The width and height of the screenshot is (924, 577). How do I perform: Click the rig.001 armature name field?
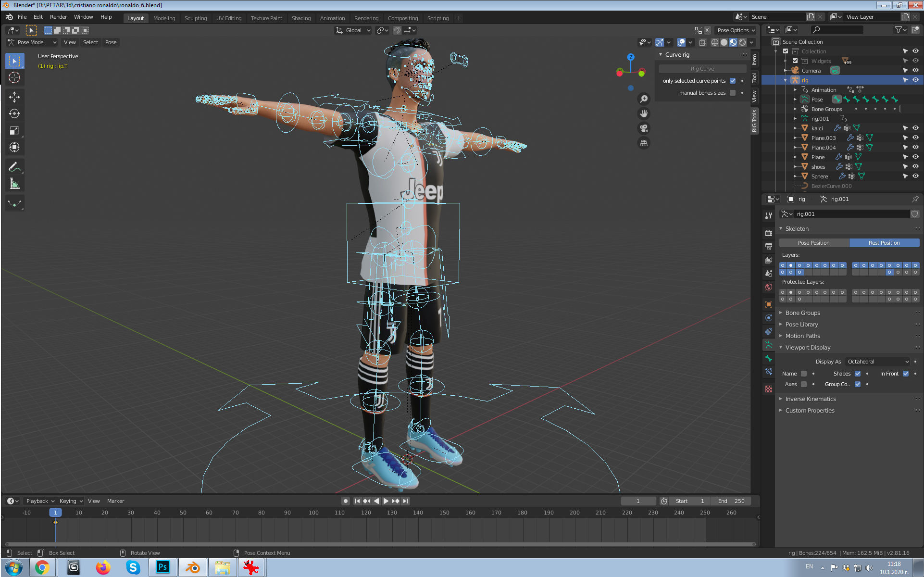851,214
